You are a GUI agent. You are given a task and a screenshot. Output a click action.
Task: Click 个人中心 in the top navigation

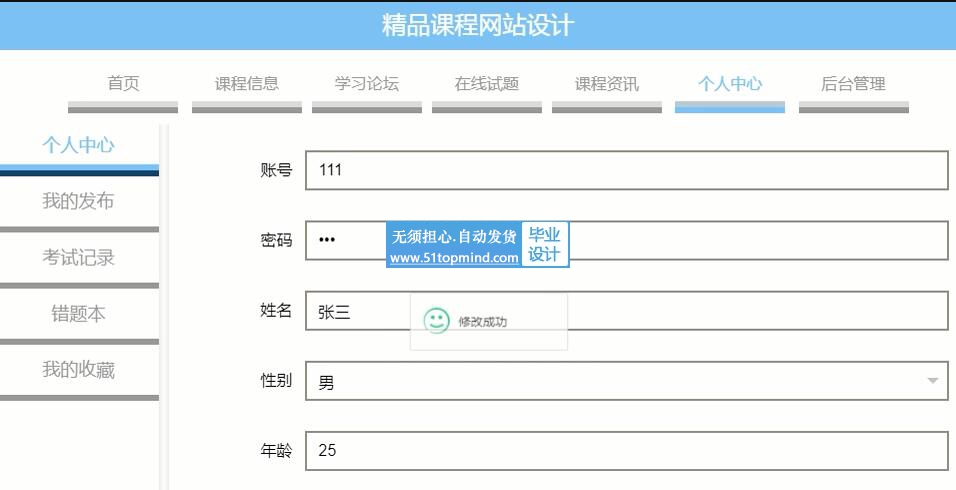coord(730,84)
